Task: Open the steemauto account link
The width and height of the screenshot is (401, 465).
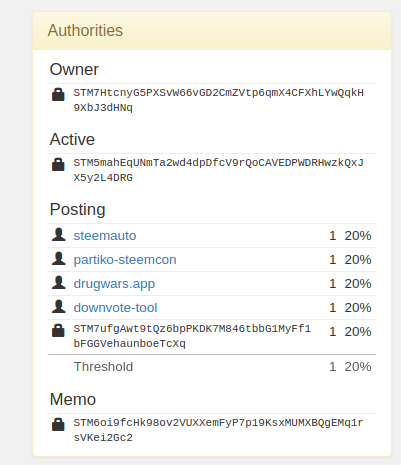Action: 105,236
